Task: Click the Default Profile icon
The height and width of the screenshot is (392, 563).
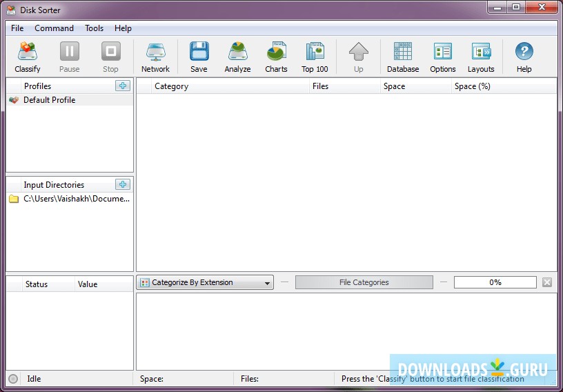Action: [x=14, y=100]
